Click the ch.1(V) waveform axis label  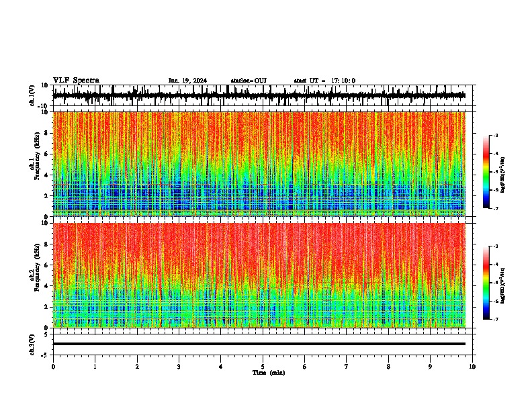32,95
